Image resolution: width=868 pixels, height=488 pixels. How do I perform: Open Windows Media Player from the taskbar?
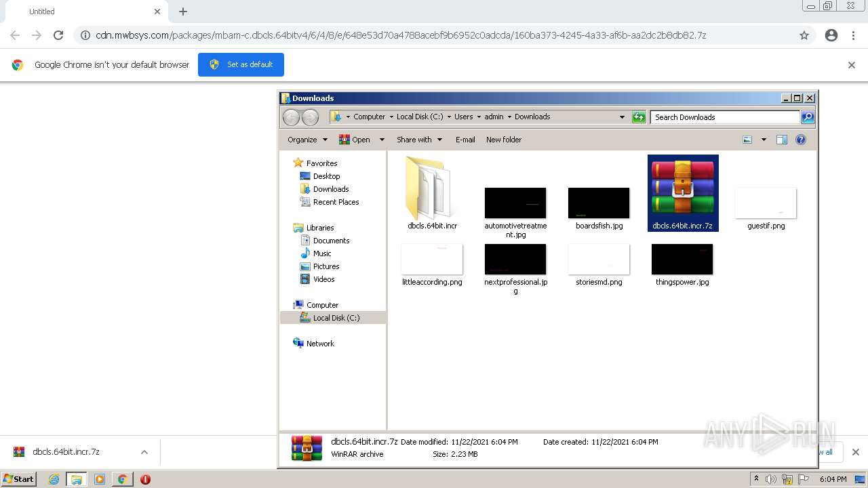coord(100,479)
